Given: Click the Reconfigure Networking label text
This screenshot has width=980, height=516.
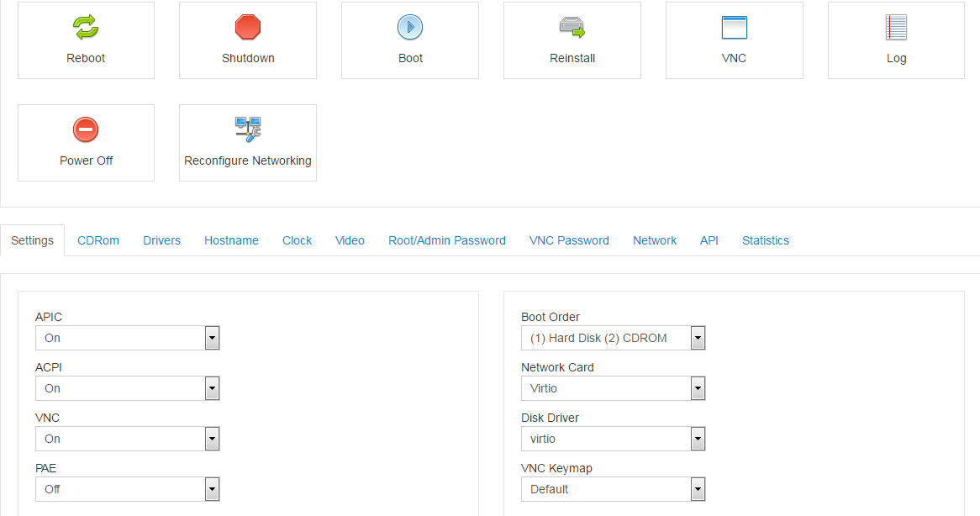Looking at the screenshot, I should (x=248, y=161).
